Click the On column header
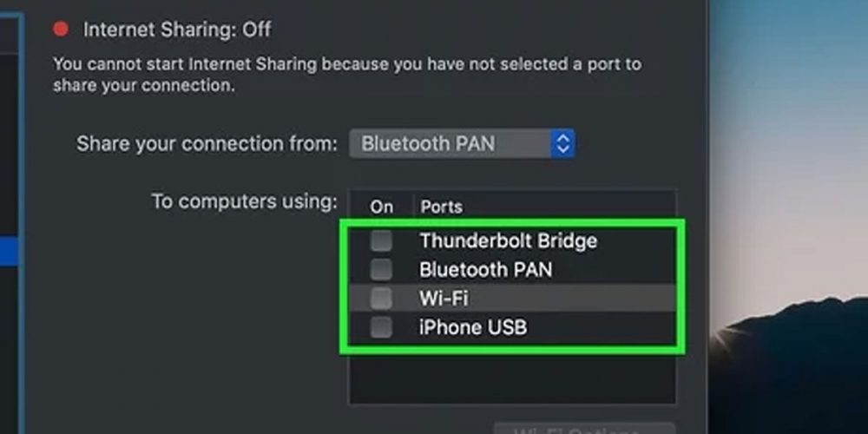The image size is (868, 434). [x=382, y=207]
